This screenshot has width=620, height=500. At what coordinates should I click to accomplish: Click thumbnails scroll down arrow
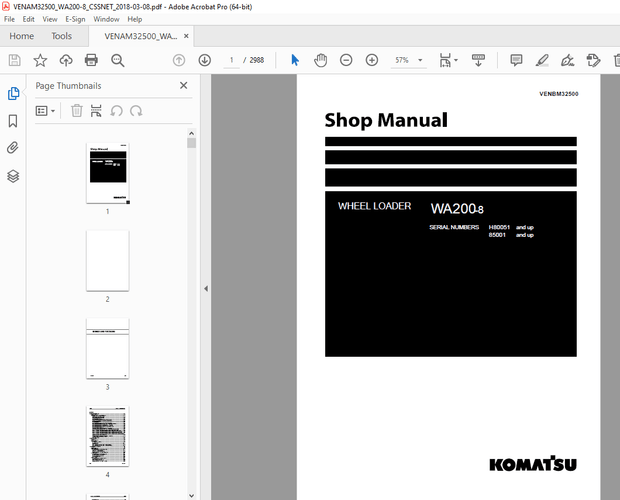(x=191, y=496)
